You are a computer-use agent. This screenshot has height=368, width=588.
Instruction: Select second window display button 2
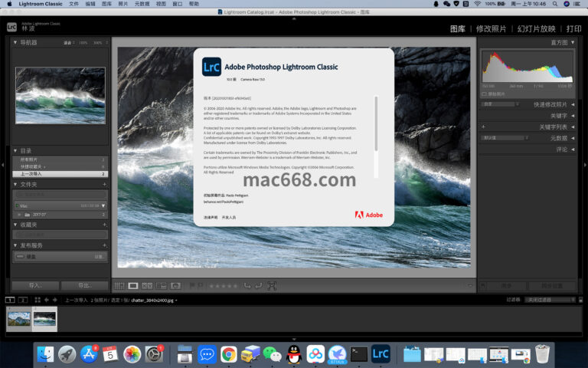[x=23, y=300]
